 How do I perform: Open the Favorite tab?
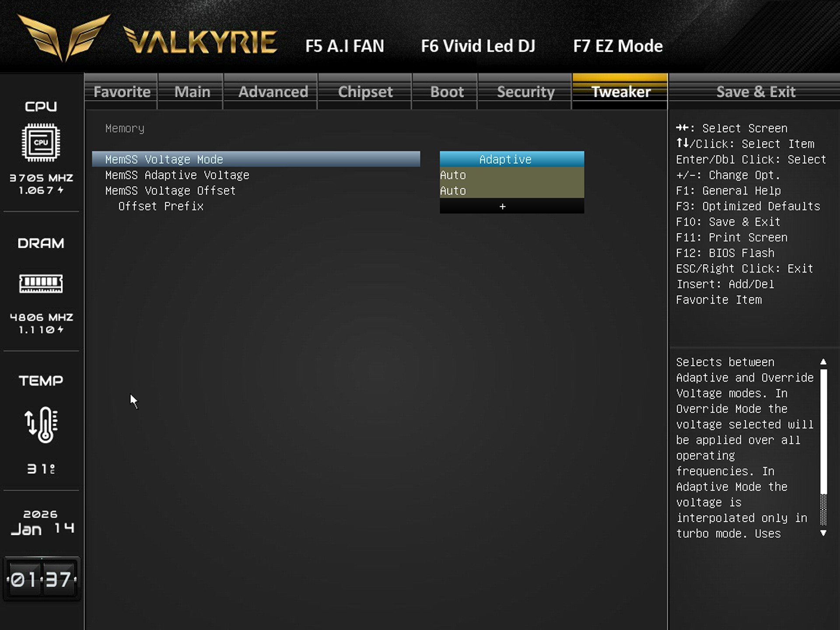122,92
